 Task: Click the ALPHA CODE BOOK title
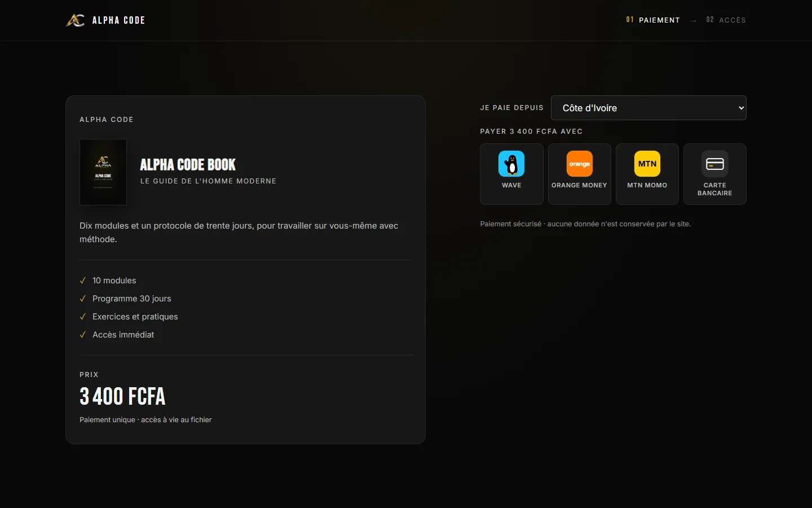[x=188, y=165]
